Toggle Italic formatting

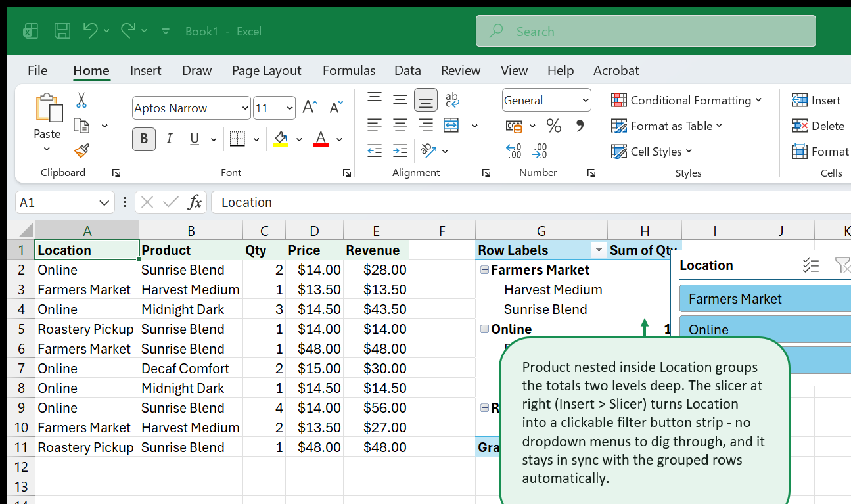pyautogui.click(x=170, y=139)
